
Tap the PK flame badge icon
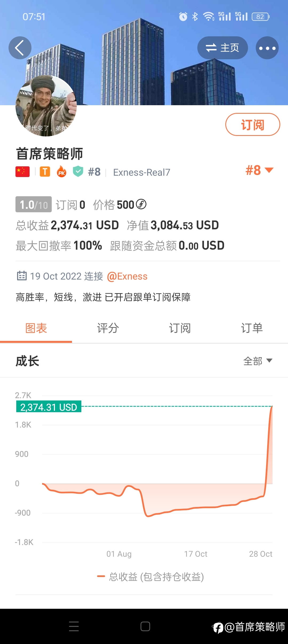coord(62,172)
